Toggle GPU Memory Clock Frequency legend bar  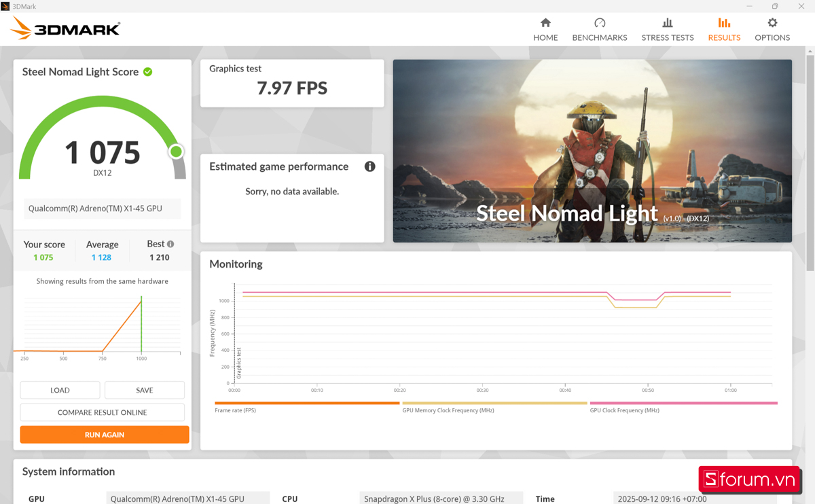coord(494,403)
